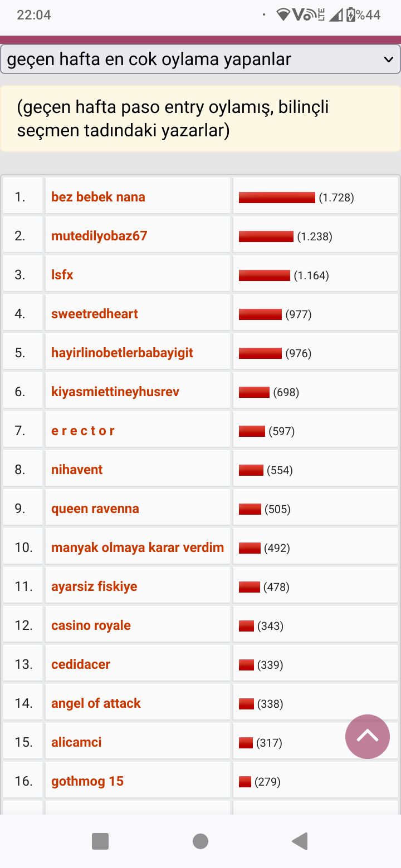
Task: Select the lsfx author link
Action: pos(62,275)
